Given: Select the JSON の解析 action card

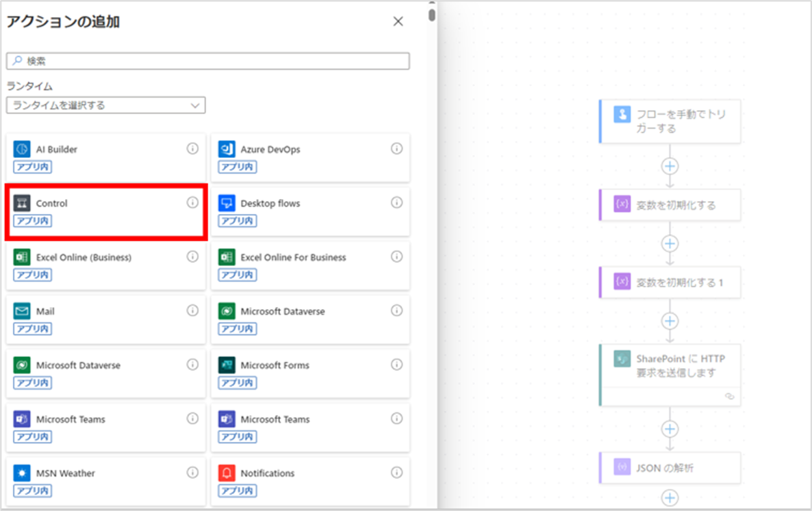Looking at the screenshot, I should pyautogui.click(x=670, y=467).
